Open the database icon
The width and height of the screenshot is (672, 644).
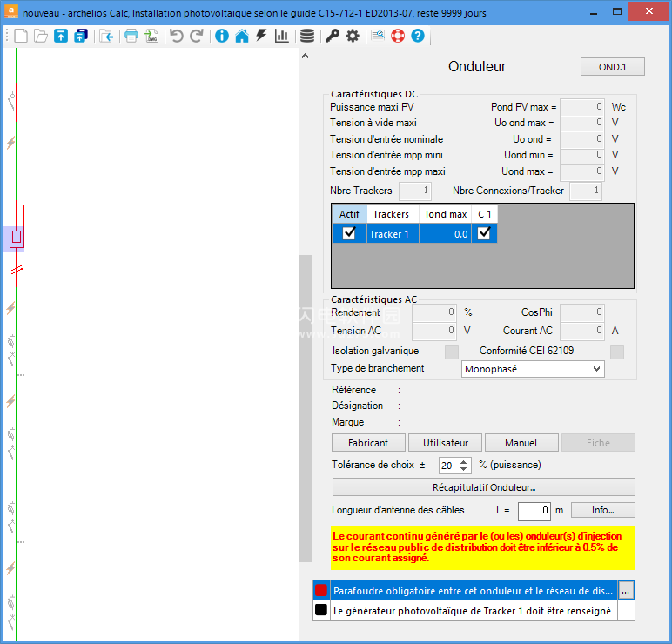[x=307, y=36]
